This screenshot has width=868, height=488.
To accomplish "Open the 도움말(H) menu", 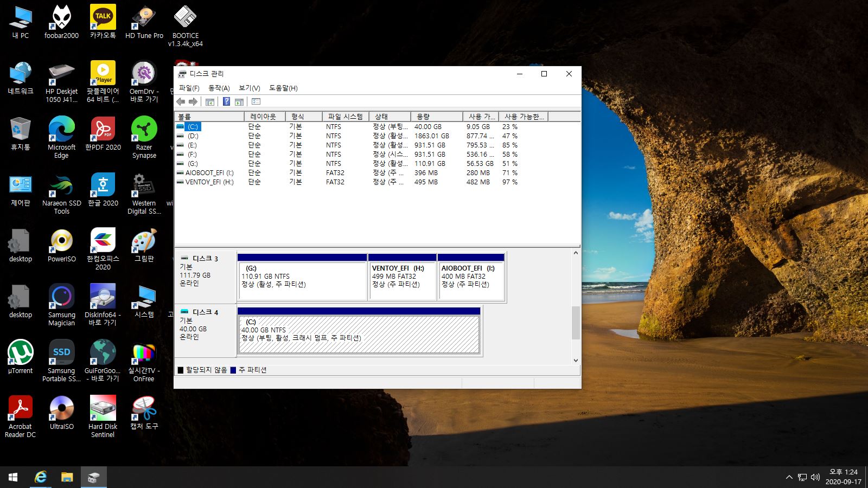I will (284, 88).
